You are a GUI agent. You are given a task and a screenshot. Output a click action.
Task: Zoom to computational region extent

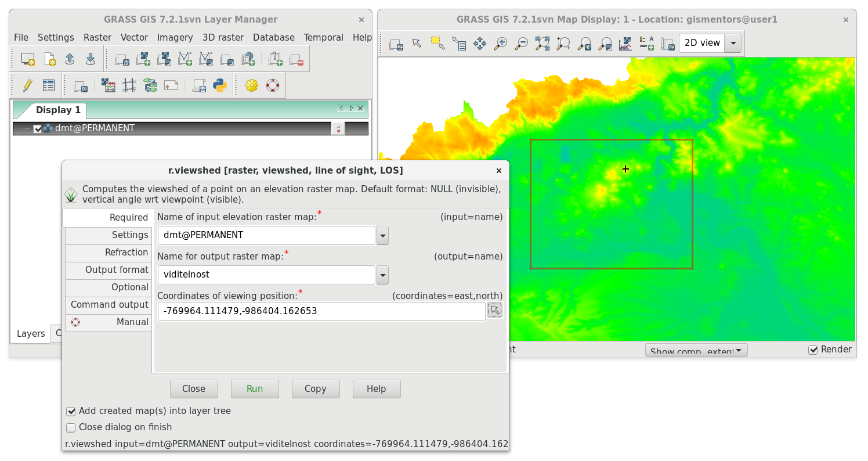tap(563, 44)
